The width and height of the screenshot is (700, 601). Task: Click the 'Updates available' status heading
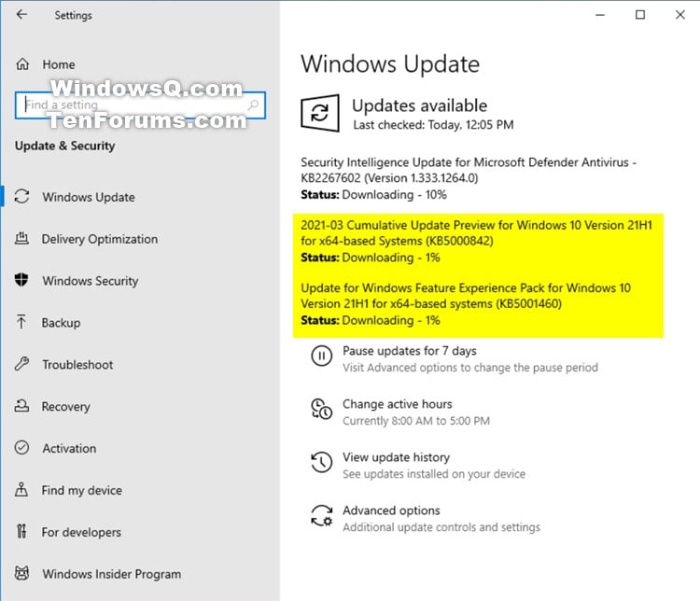tap(419, 105)
